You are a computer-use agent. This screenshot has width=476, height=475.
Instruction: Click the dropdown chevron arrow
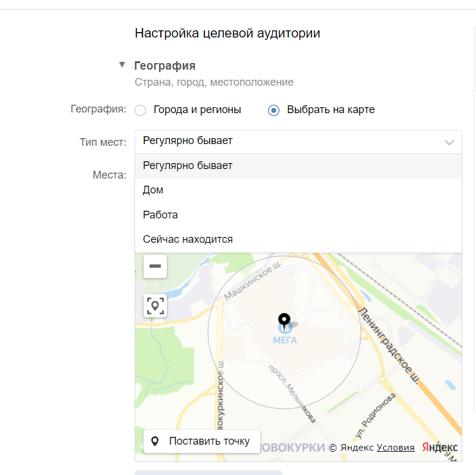(x=449, y=142)
